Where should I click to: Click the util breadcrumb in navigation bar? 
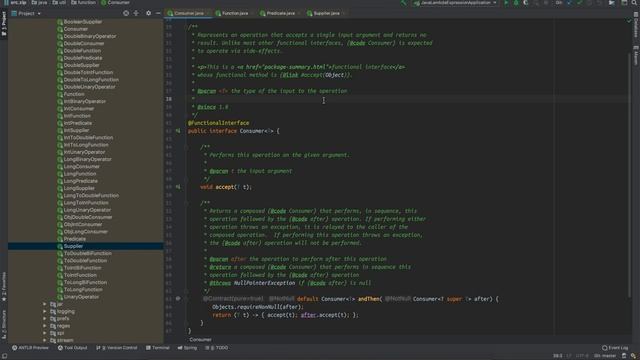(60, 2)
